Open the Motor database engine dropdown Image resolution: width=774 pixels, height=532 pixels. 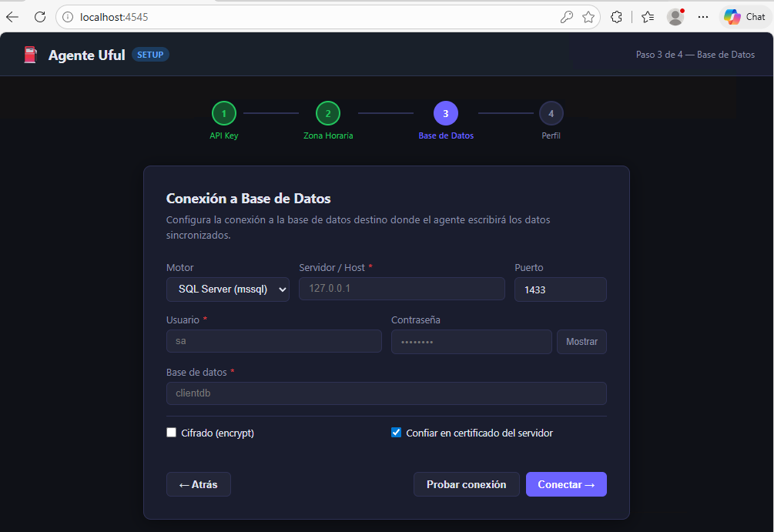pos(227,289)
